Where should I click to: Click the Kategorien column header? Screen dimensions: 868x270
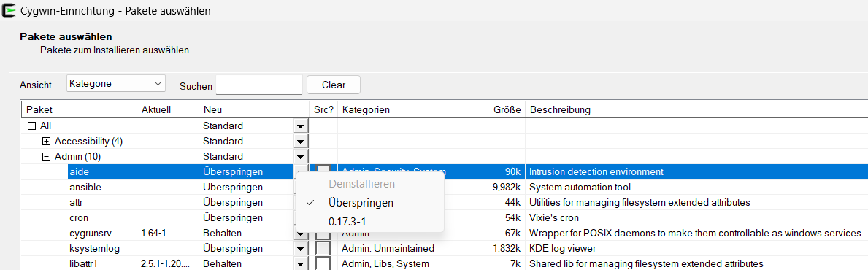tap(402, 110)
